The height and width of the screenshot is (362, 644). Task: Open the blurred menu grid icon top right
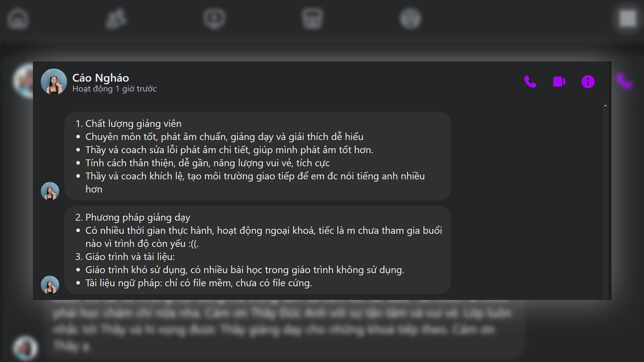[x=628, y=18]
